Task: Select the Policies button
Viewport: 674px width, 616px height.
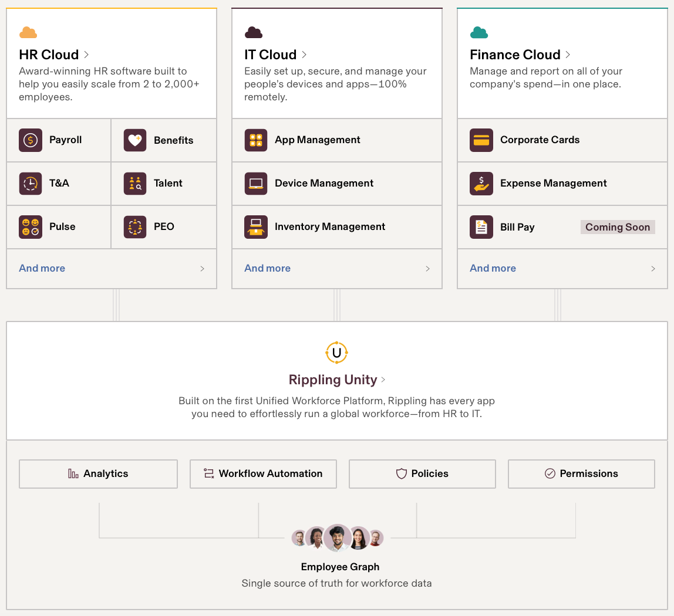Action: 422,474
